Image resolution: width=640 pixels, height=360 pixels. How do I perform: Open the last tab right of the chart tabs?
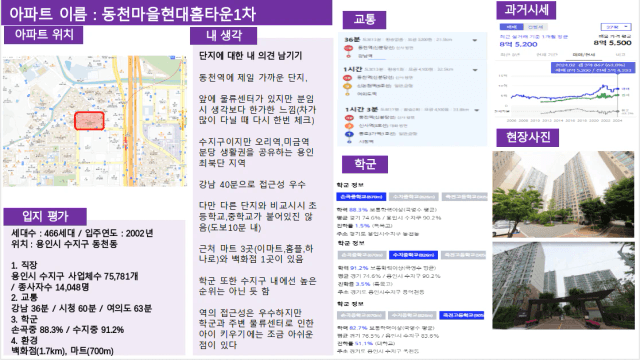(x=620, y=55)
